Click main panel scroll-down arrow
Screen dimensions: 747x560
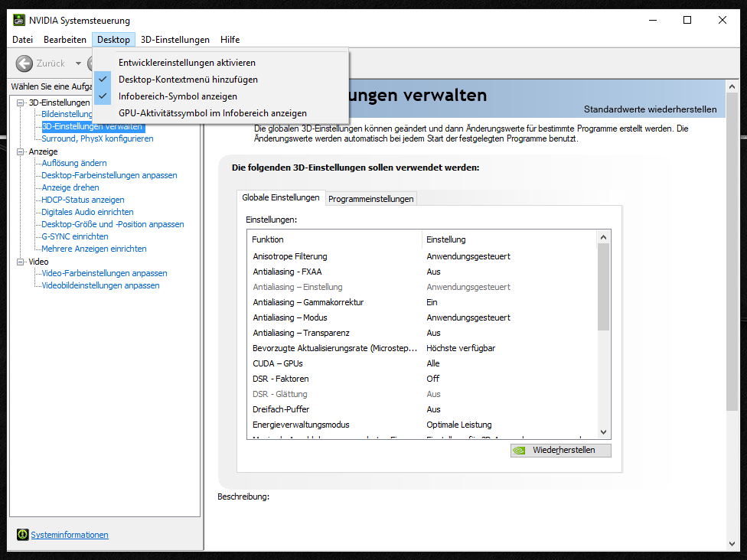click(x=732, y=544)
